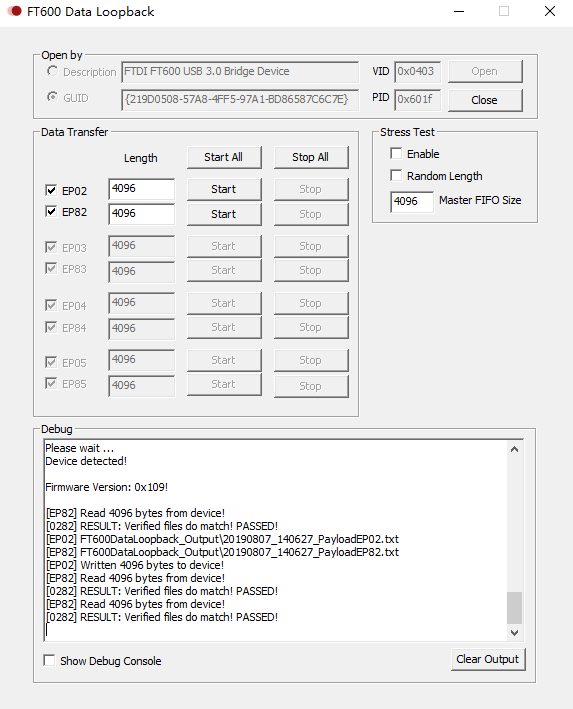This screenshot has height=709, width=573.
Task: Click the EP82 length input field
Action: click(142, 213)
